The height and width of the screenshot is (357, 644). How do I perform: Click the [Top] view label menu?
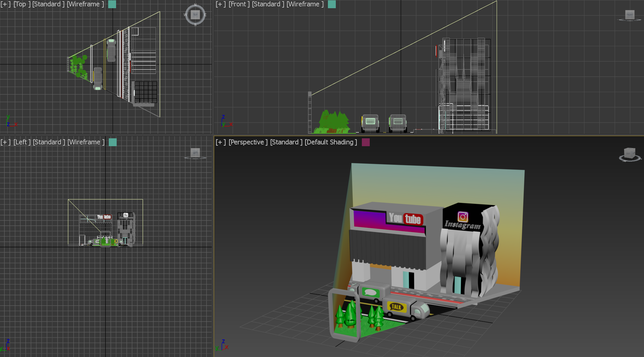pyautogui.click(x=22, y=4)
